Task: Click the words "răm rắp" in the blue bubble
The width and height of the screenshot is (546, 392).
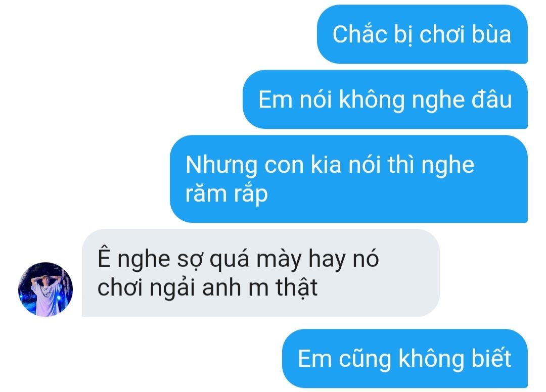Action: [226, 194]
